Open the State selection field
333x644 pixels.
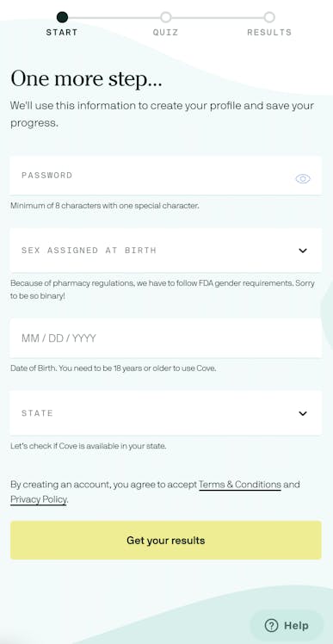tap(165, 413)
